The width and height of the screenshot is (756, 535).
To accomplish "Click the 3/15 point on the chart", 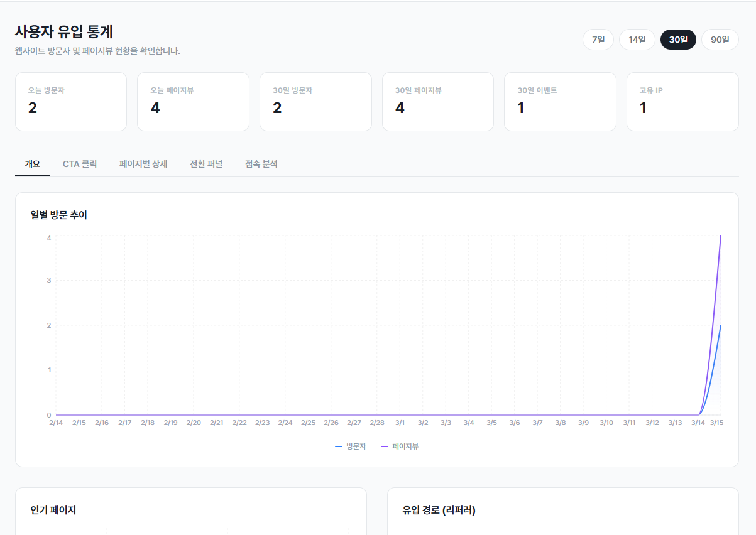I will tap(721, 236).
